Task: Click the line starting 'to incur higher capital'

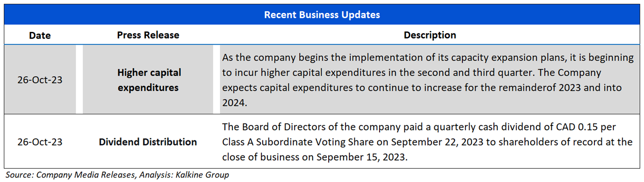Action: tap(411, 72)
